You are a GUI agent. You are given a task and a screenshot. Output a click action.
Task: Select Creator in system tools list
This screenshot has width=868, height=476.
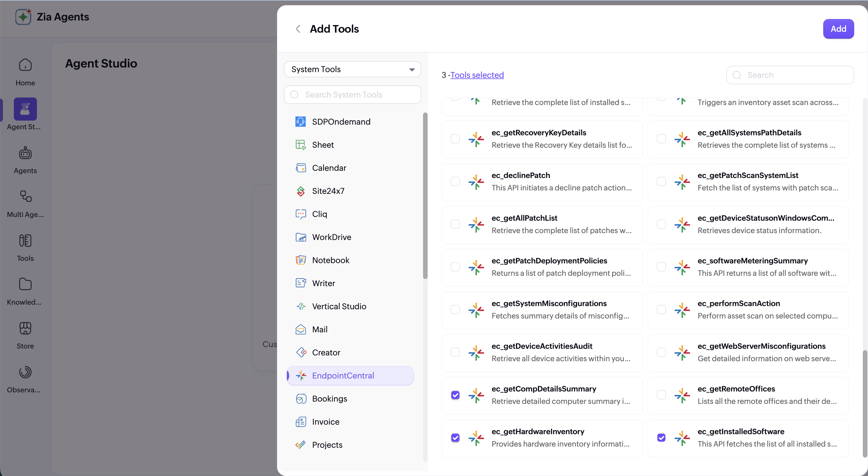click(350, 352)
